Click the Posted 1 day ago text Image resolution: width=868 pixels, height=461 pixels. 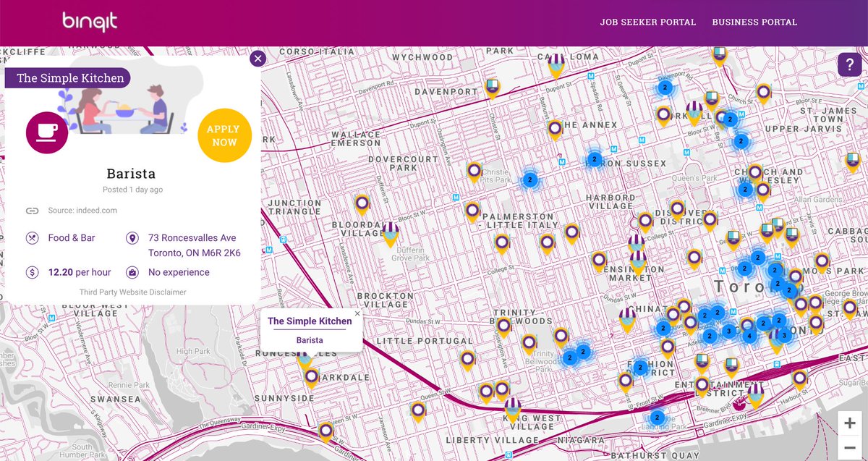132,190
